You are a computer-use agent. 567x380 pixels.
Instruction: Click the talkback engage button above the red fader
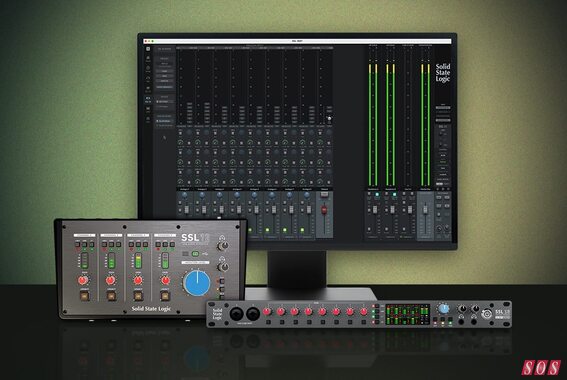[x=324, y=194]
